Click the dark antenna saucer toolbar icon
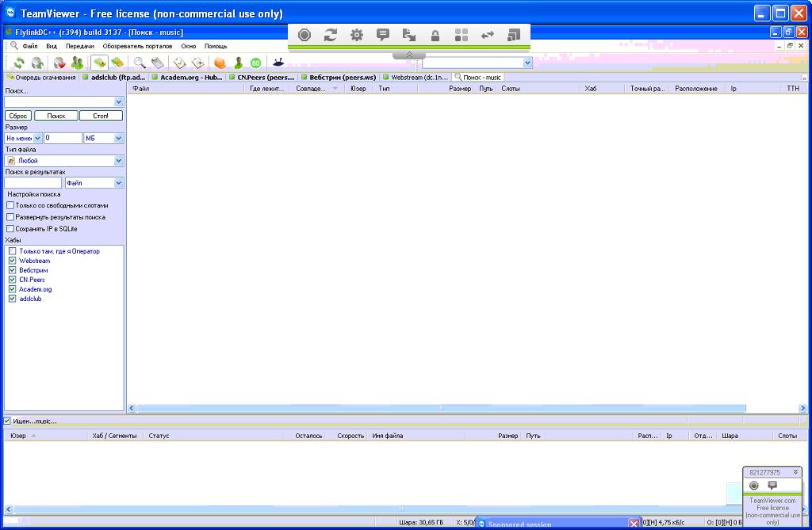This screenshot has height=530, width=812. pos(278,63)
